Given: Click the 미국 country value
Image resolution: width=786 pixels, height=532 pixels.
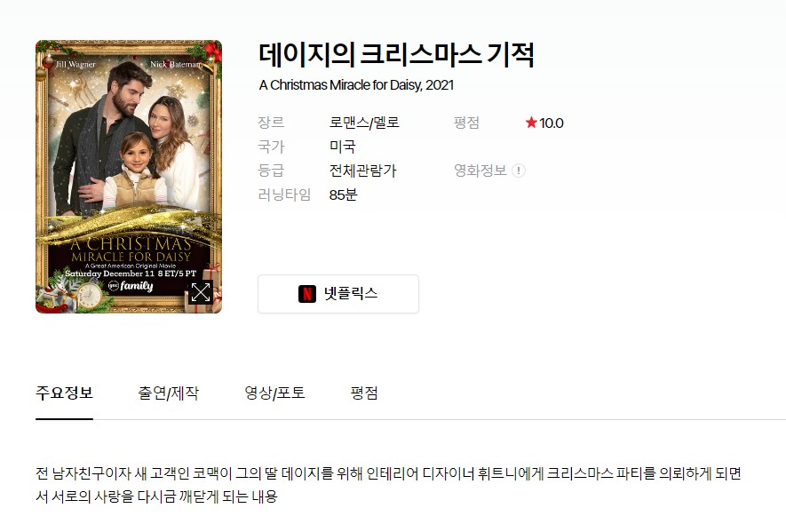Looking at the screenshot, I should pyautogui.click(x=342, y=147).
